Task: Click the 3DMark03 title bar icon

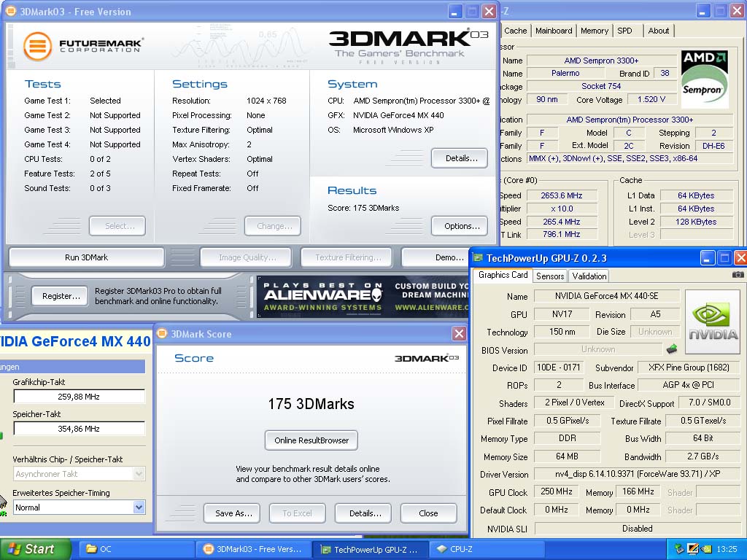Action: click(10, 11)
